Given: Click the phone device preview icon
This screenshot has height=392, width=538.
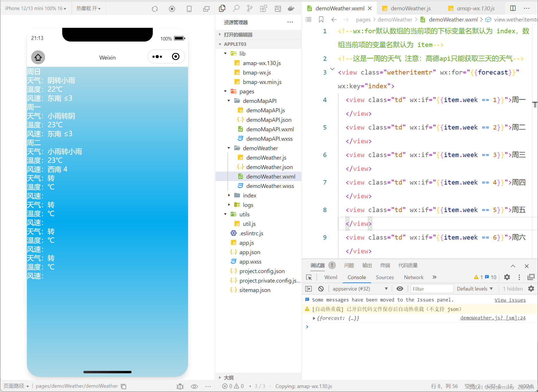Looking at the screenshot, I should (x=189, y=9).
